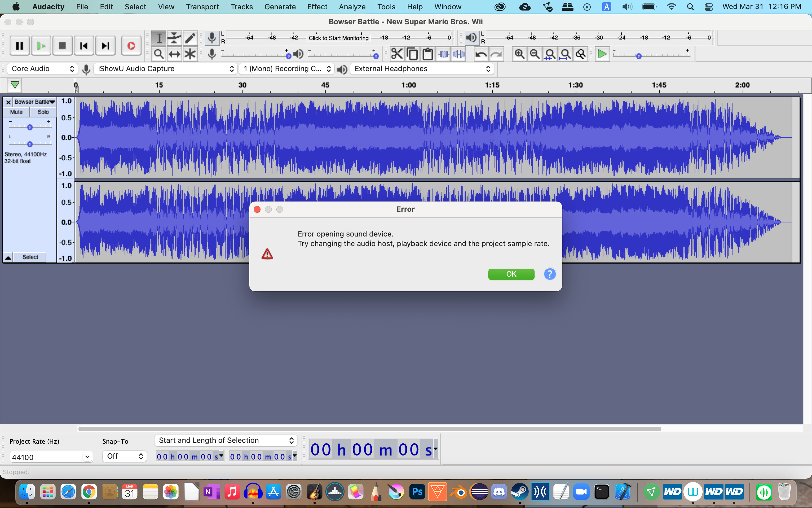The image size is (812, 508).
Task: Open the Effect menu
Action: click(317, 7)
